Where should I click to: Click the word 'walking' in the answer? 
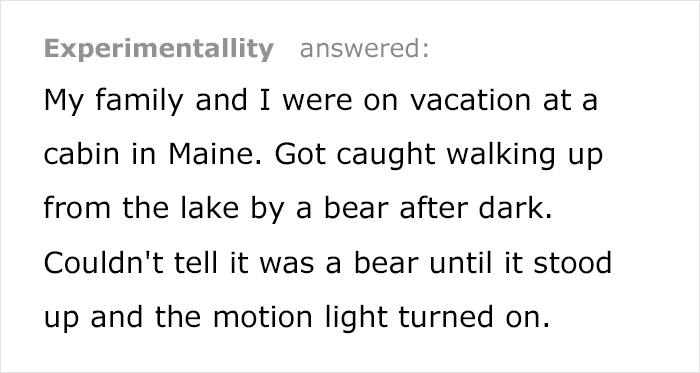tap(501, 156)
